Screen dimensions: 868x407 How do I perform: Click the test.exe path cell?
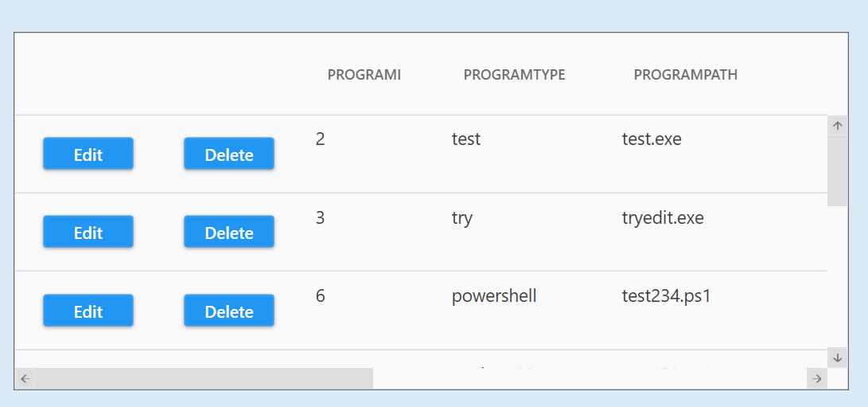[652, 139]
